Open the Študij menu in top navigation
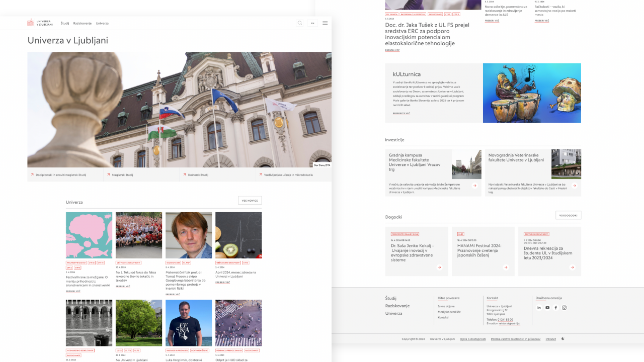644x362 pixels. point(65,23)
